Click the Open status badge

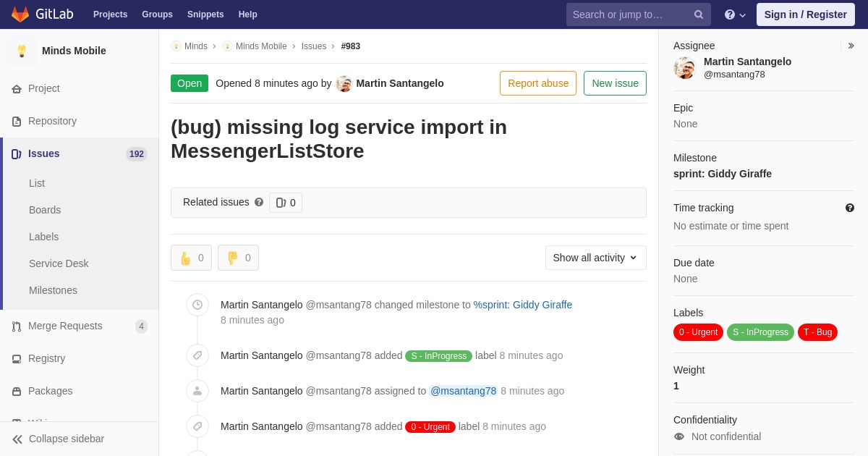click(190, 83)
